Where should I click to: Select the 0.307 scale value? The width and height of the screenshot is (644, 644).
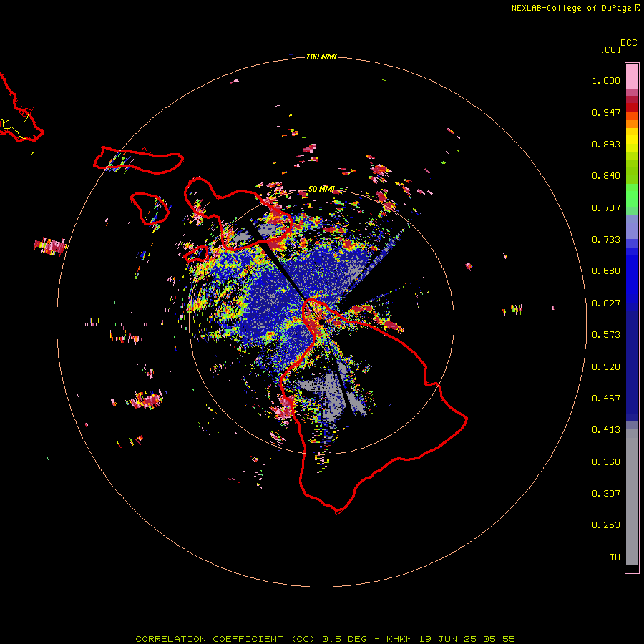click(x=606, y=494)
